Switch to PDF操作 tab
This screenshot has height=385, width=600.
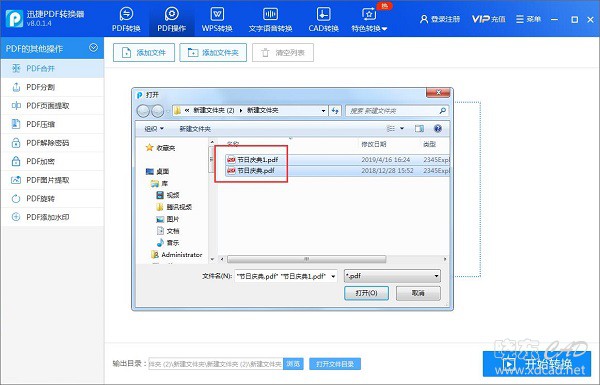(171, 19)
